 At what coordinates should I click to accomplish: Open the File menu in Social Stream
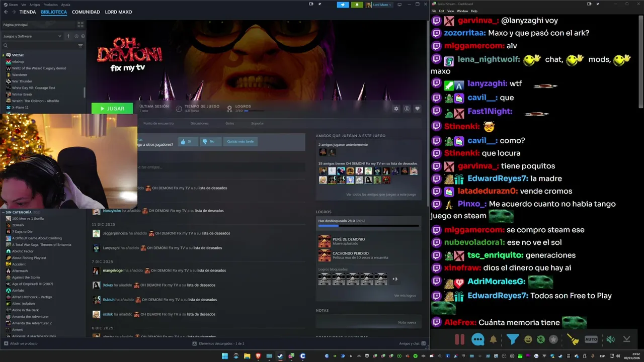(434, 11)
